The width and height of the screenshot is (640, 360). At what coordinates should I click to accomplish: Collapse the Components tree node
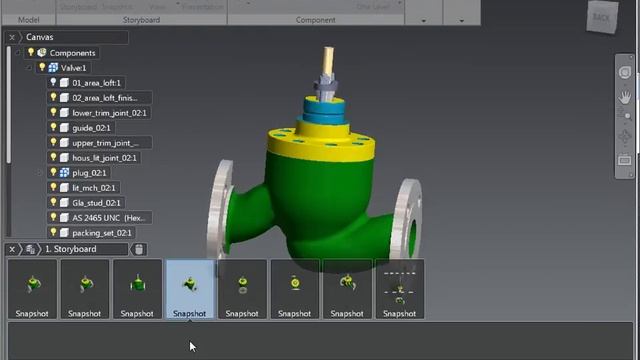click(18, 53)
